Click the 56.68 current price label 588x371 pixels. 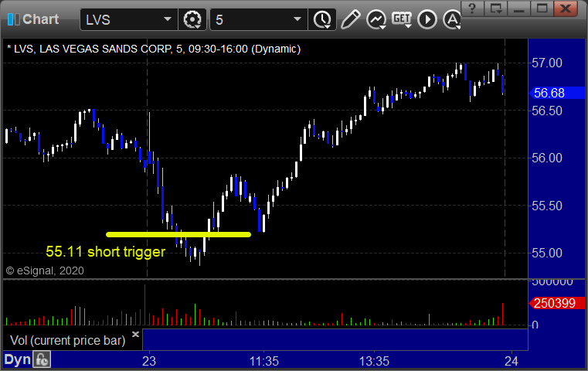click(556, 93)
